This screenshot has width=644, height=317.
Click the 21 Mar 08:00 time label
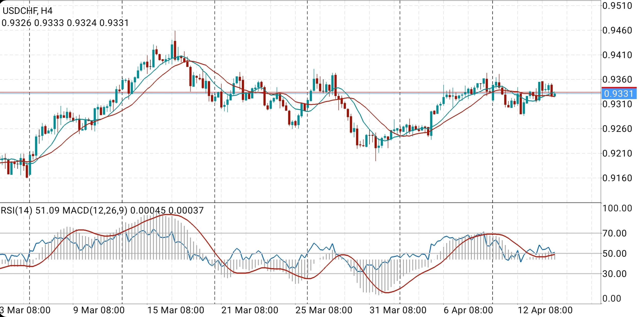pyautogui.click(x=250, y=310)
